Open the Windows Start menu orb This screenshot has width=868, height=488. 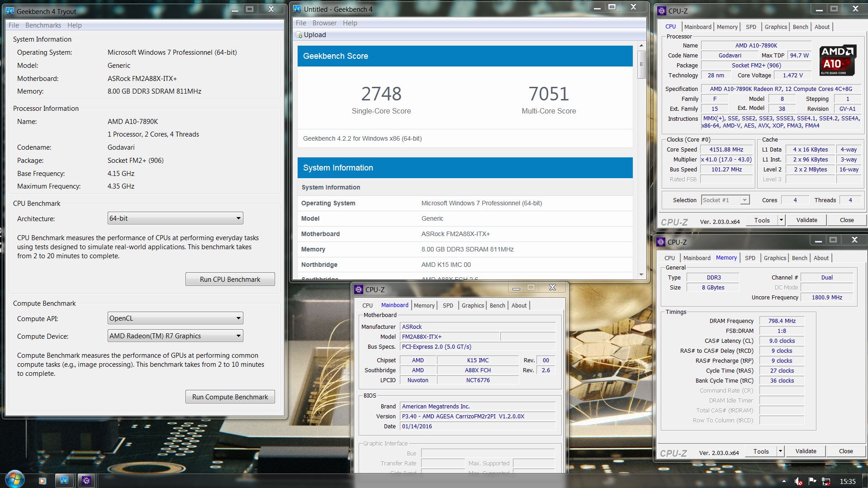tap(14, 480)
